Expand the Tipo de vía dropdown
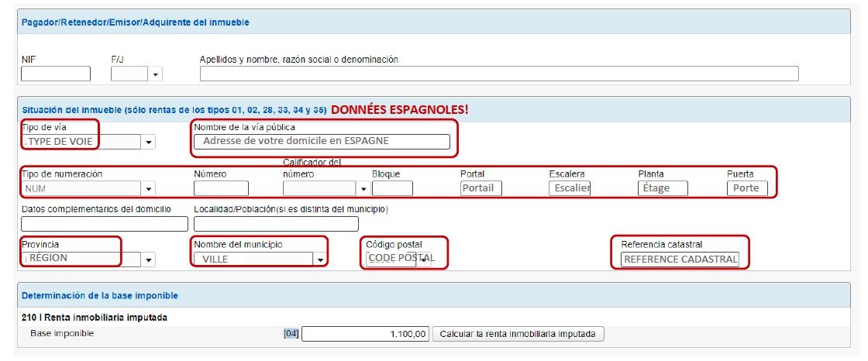Screen dimensions: 868x361 (149, 142)
